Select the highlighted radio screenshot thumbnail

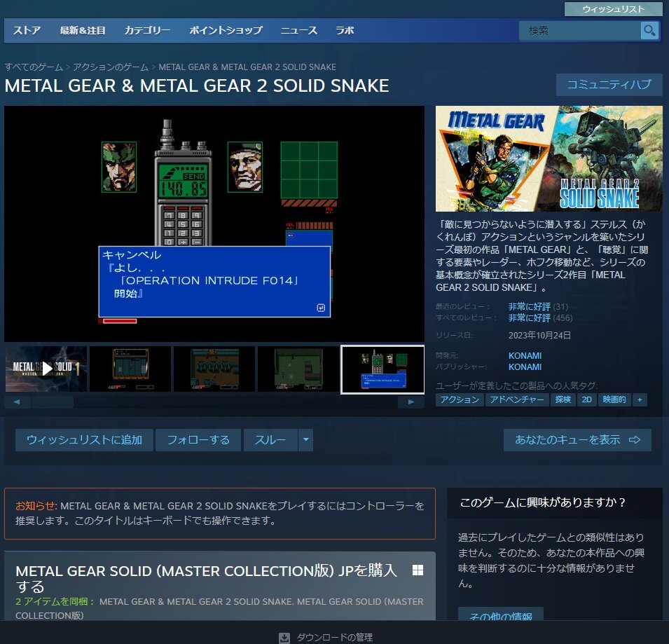coord(382,369)
